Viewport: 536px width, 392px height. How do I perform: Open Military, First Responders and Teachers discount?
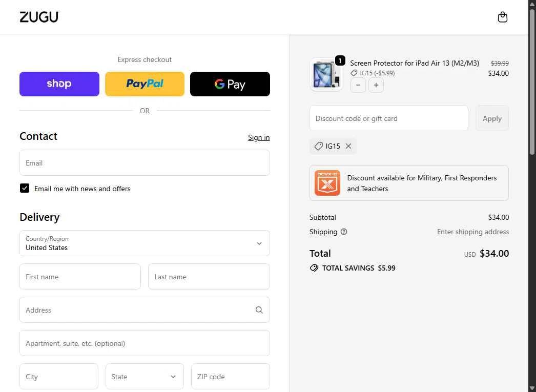409,183
